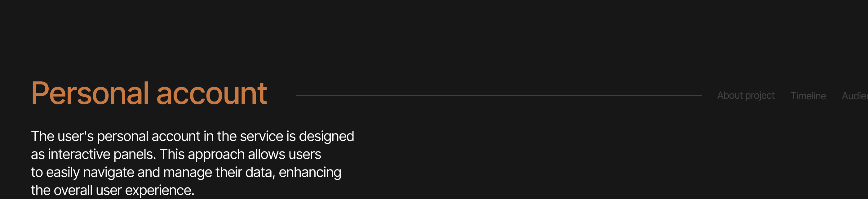Select the partially visible Audience nav item

pos(855,96)
